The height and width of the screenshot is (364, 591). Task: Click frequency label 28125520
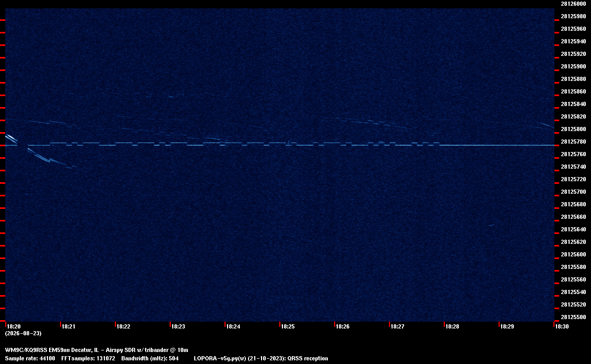[x=573, y=304]
